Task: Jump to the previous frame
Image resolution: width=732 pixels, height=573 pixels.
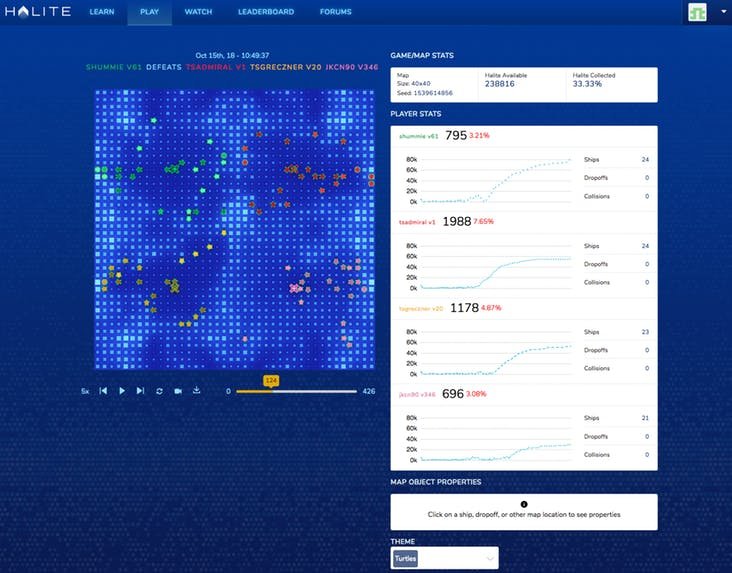Action: click(x=103, y=391)
